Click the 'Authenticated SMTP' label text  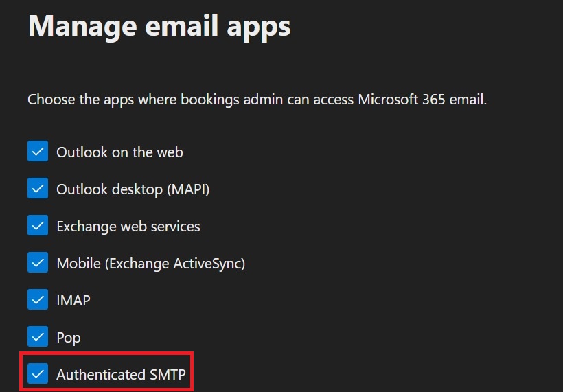pos(121,374)
